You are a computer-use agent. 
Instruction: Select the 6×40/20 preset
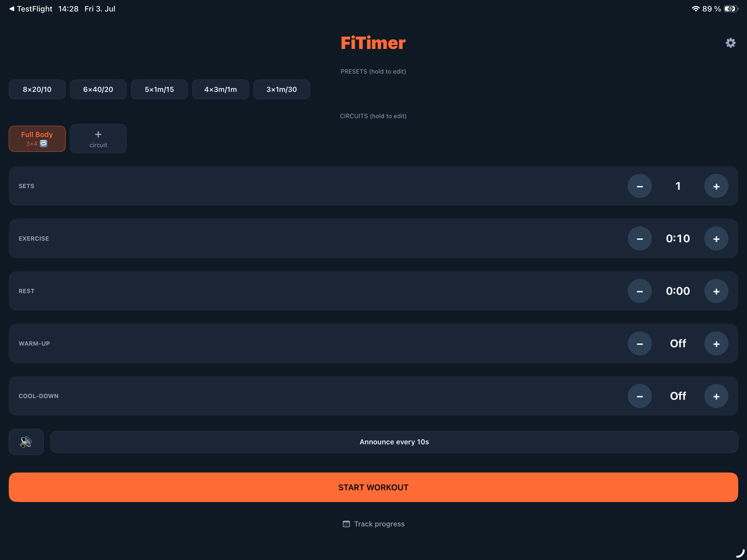(x=98, y=89)
